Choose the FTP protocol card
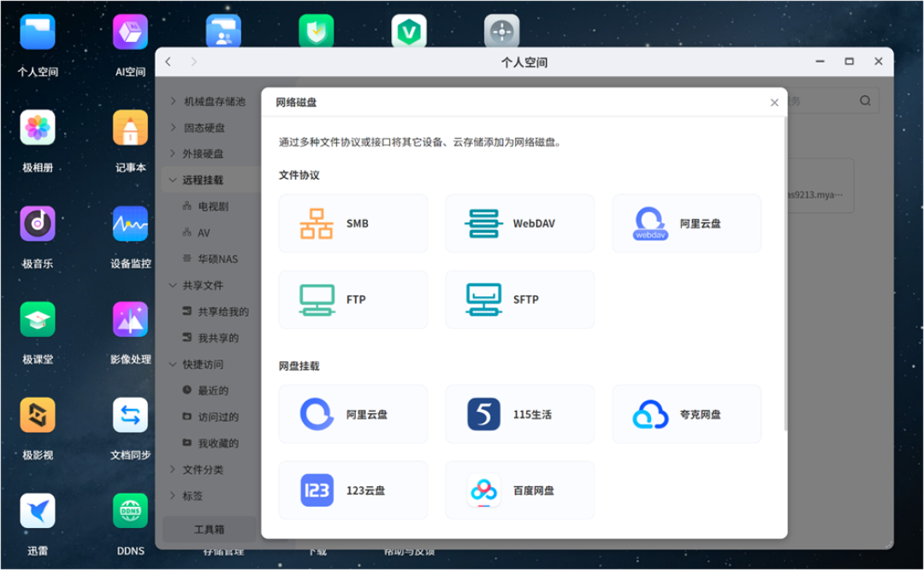924x570 pixels. tap(353, 300)
